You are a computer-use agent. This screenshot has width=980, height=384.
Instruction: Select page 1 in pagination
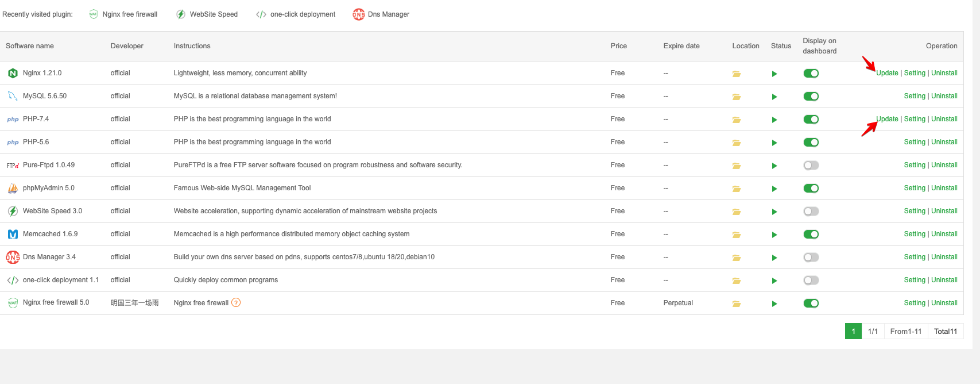click(853, 331)
